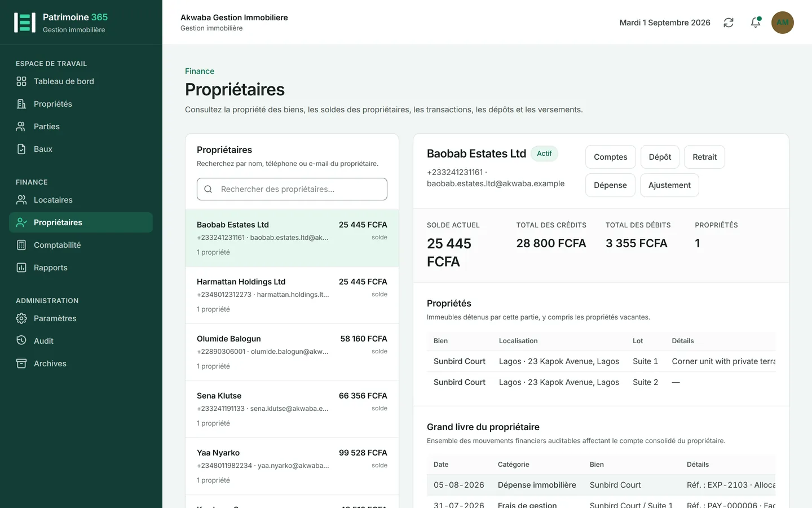Click the Réf. : EXP-2103 details cell

point(731,485)
